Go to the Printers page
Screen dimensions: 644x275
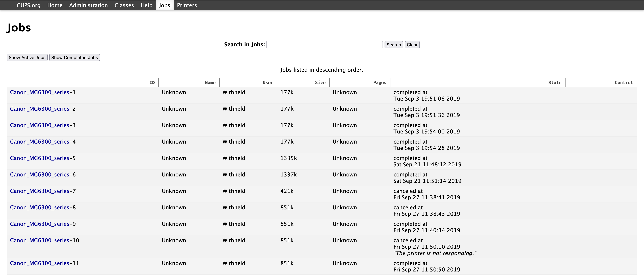click(x=186, y=5)
